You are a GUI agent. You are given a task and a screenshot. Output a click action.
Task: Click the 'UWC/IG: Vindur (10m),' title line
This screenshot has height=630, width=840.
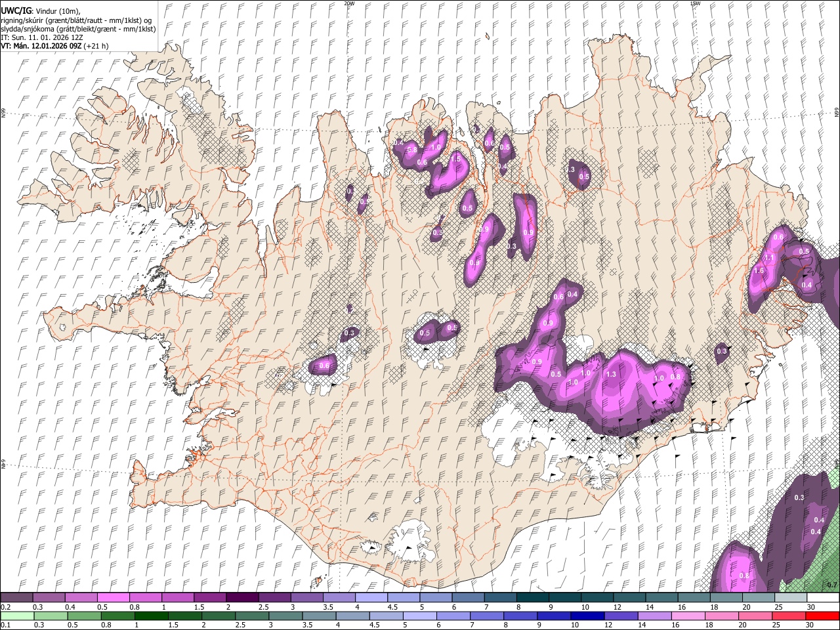[x=41, y=11]
